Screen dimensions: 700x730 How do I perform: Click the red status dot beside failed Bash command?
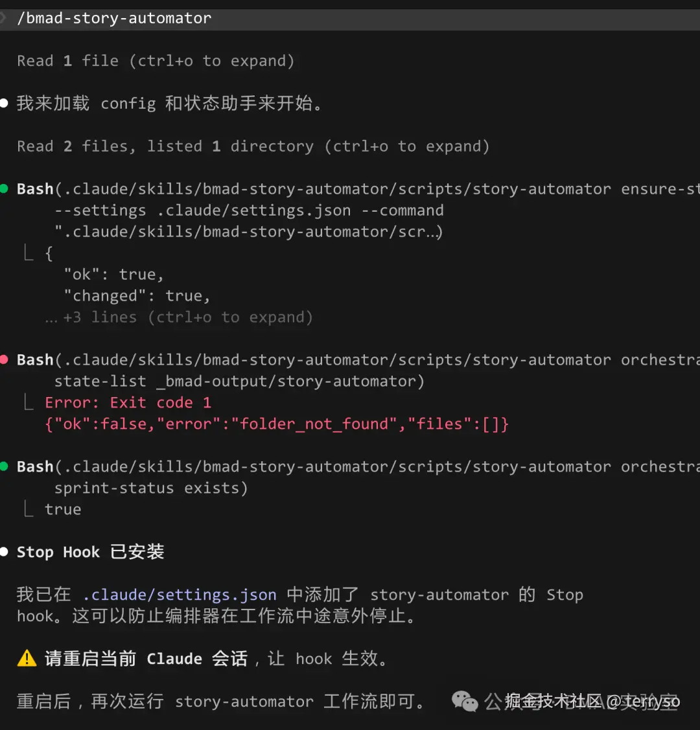(x=4, y=359)
